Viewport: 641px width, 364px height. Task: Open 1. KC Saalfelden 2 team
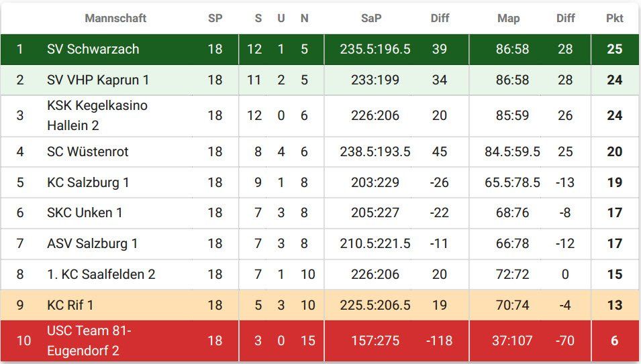101,274
